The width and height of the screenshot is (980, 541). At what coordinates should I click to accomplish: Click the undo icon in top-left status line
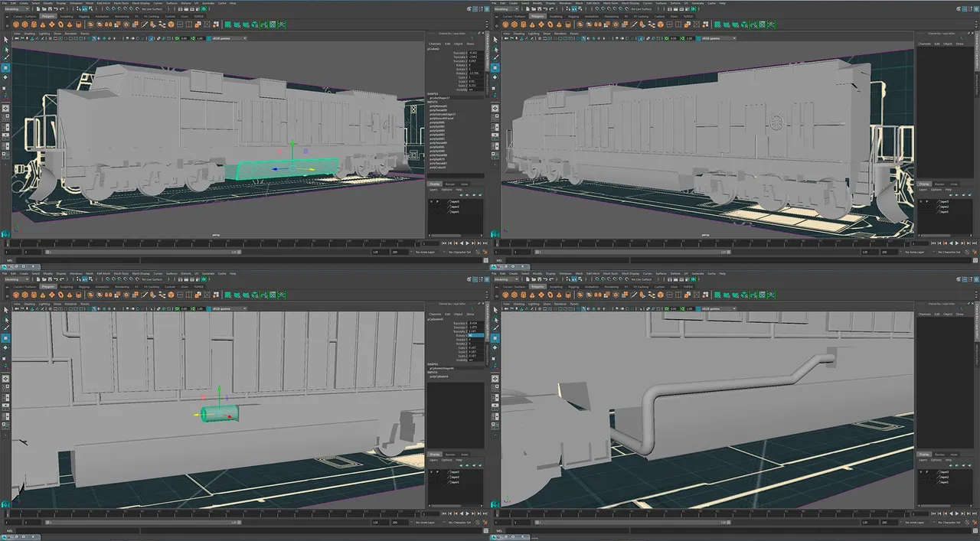[x=56, y=9]
